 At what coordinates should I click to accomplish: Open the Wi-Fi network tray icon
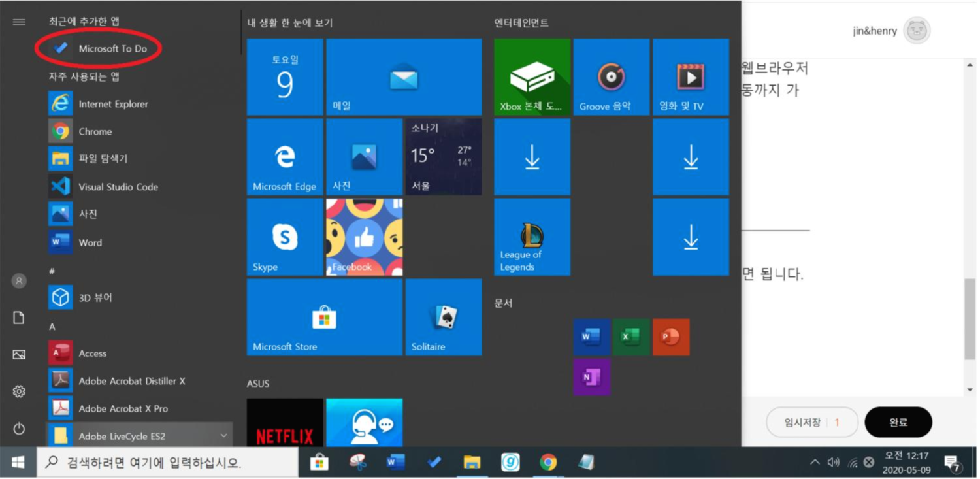point(853,463)
